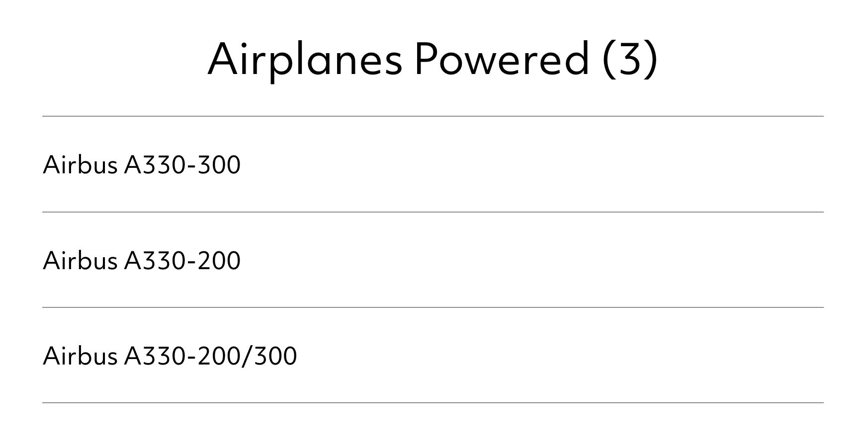The width and height of the screenshot is (868, 438).
Task: Click the A330-200/300 model number text
Action: (210, 356)
